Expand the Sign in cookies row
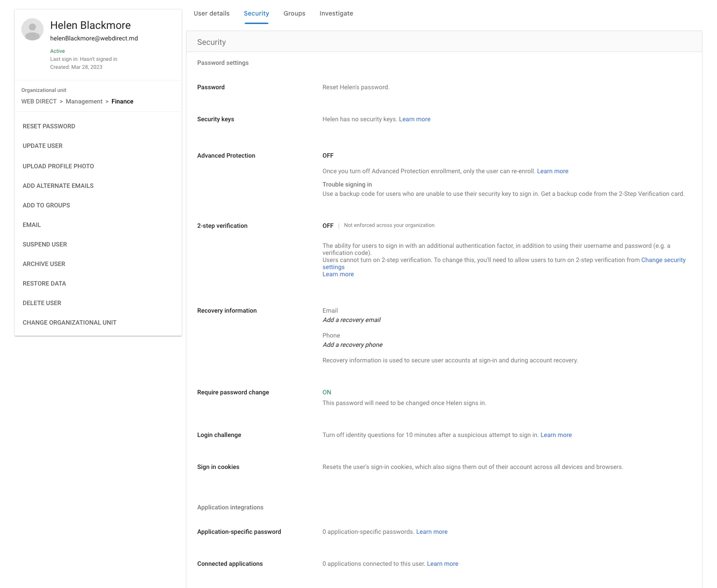This screenshot has height=588, width=717. coord(218,467)
